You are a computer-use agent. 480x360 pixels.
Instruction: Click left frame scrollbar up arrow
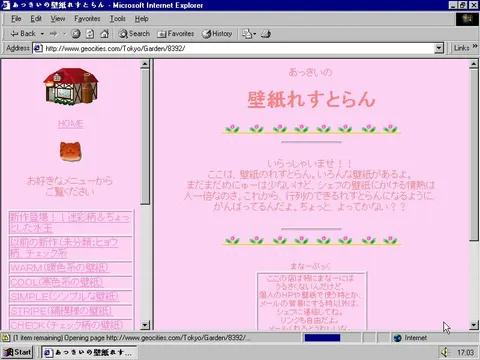click(145, 64)
